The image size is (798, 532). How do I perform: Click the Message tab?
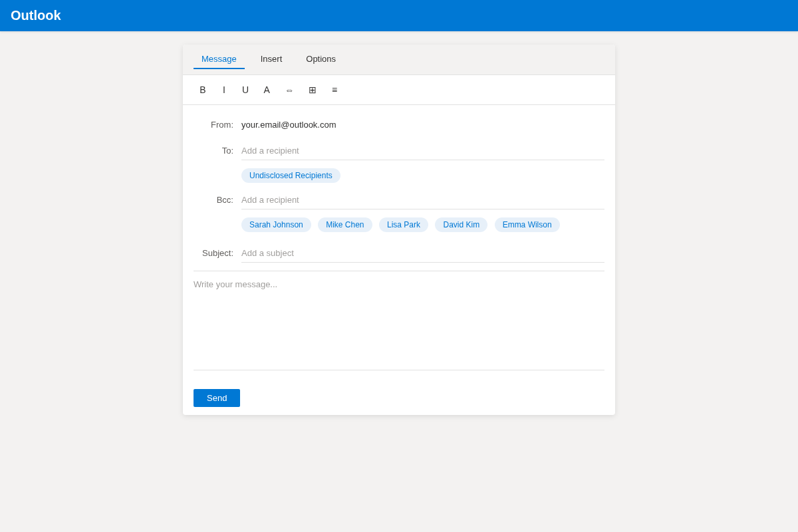pyautogui.click(x=219, y=59)
